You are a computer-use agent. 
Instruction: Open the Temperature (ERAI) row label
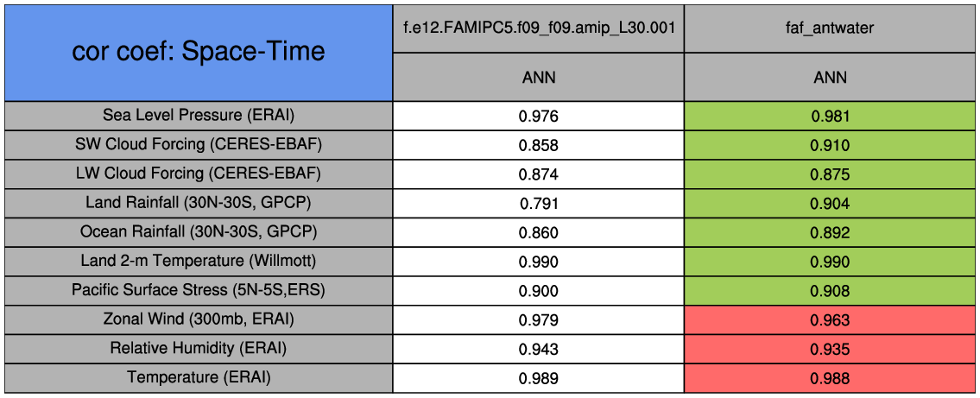(199, 377)
